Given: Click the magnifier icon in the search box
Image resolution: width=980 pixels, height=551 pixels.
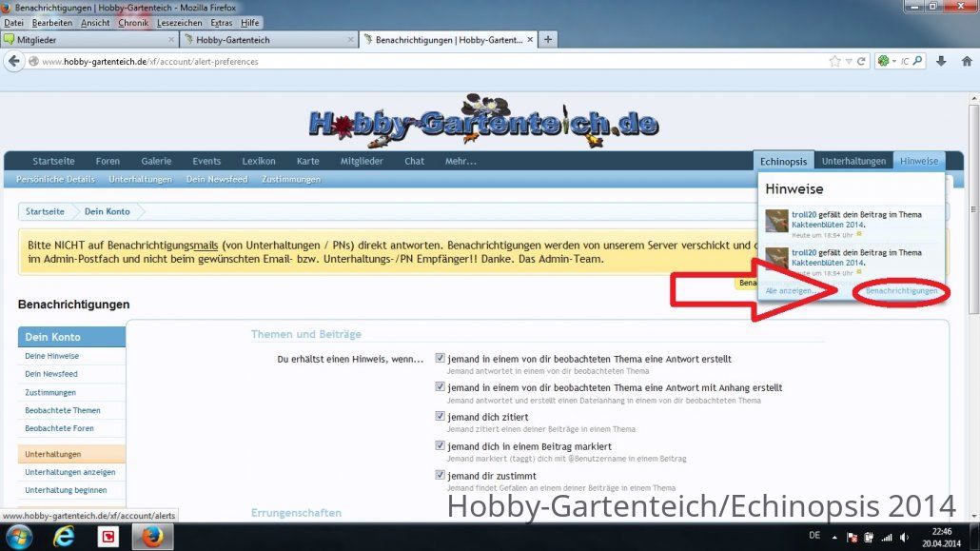Looking at the screenshot, I should pyautogui.click(x=917, y=61).
